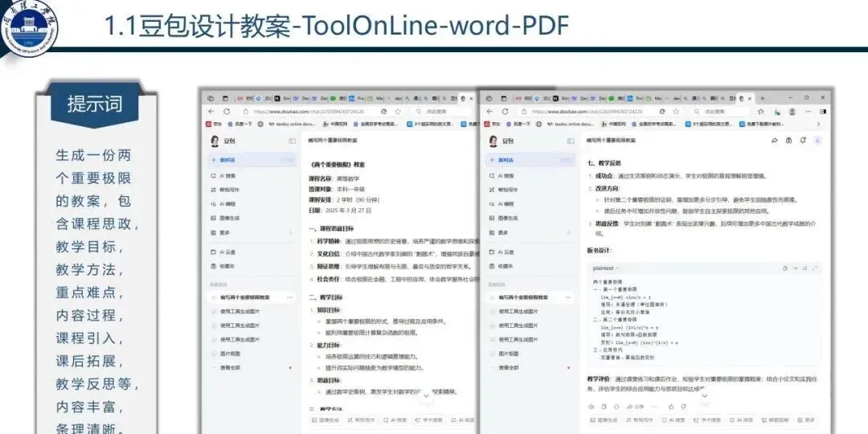Click 分享 share button under right reply

coord(637,407)
